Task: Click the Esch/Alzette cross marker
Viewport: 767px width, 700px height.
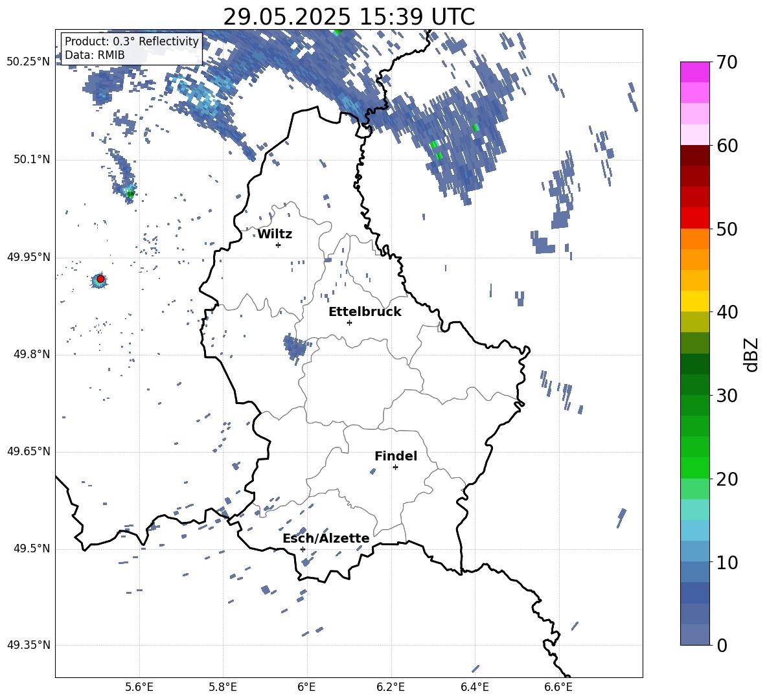Action: pos(303,549)
